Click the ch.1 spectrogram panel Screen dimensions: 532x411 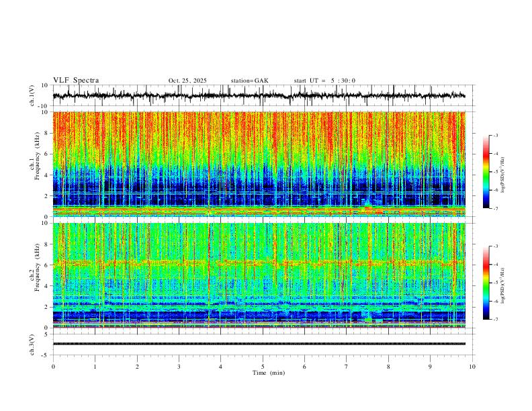pyautogui.click(x=259, y=164)
